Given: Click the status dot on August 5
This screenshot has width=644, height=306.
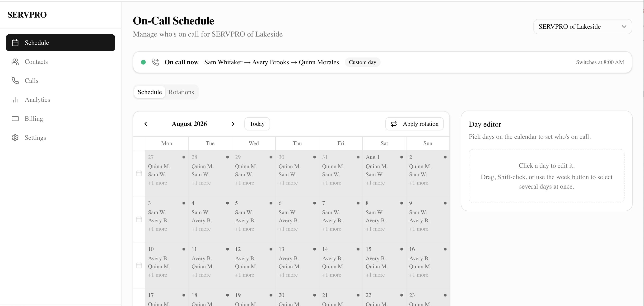Looking at the screenshot, I should coord(271,203).
